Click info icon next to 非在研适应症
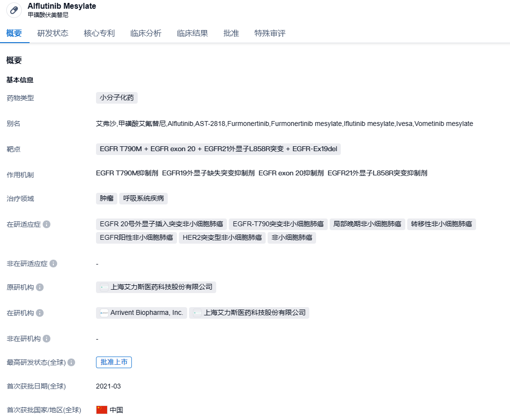 pos(53,264)
